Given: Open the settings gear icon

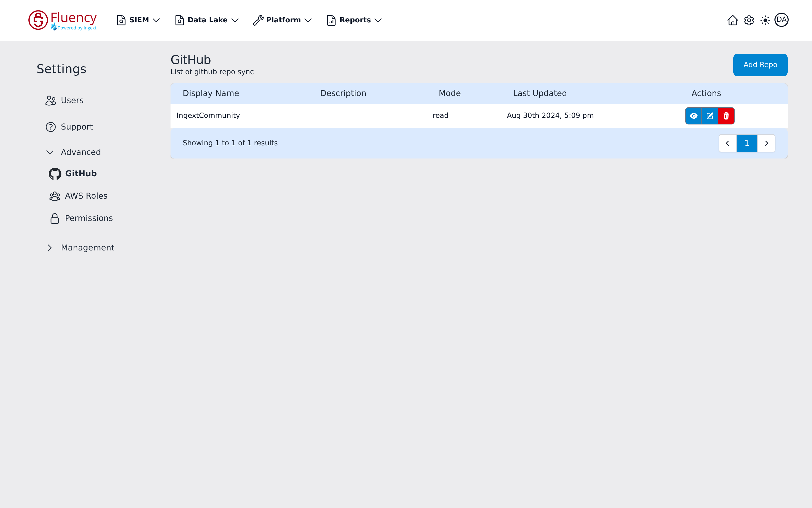Looking at the screenshot, I should coord(749,20).
